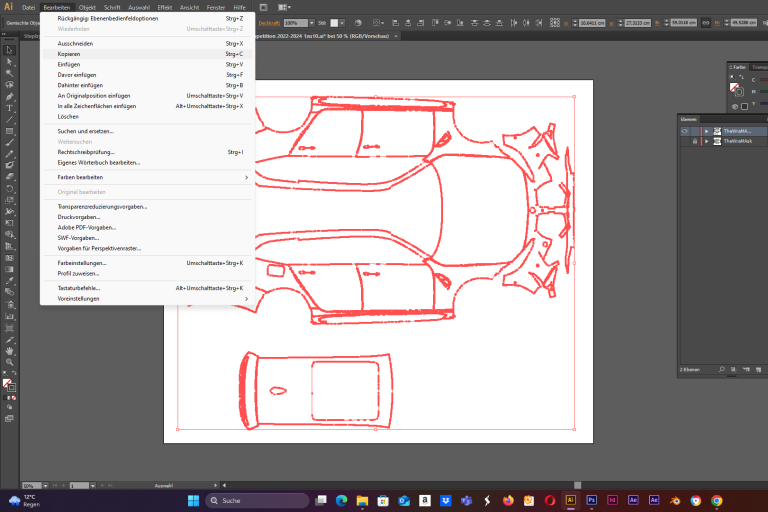Select the Type tool

pos(9,108)
